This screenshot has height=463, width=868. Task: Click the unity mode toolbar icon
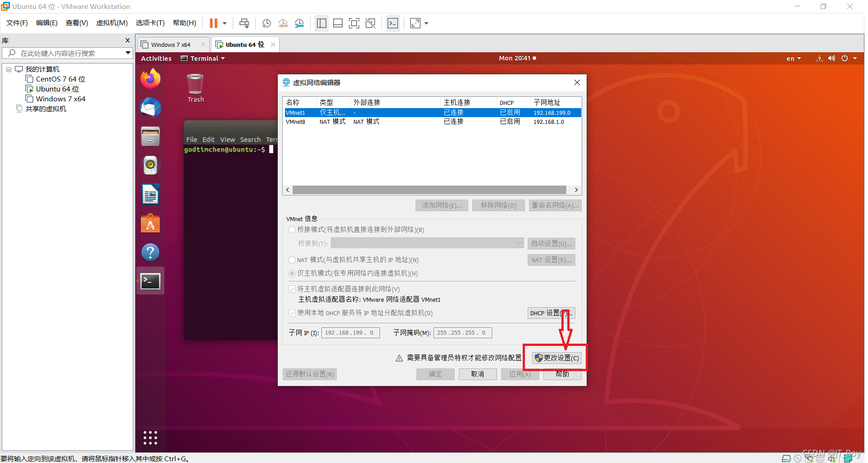tap(371, 23)
